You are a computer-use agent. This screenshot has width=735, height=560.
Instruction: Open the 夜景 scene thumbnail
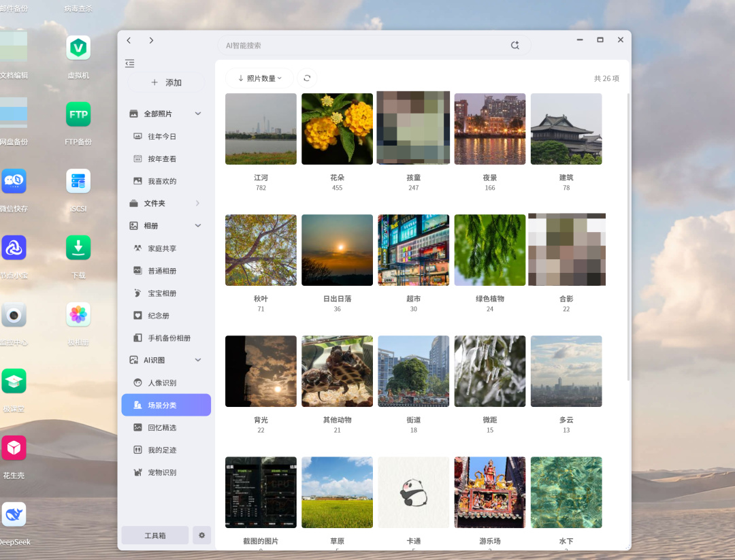pyautogui.click(x=490, y=129)
